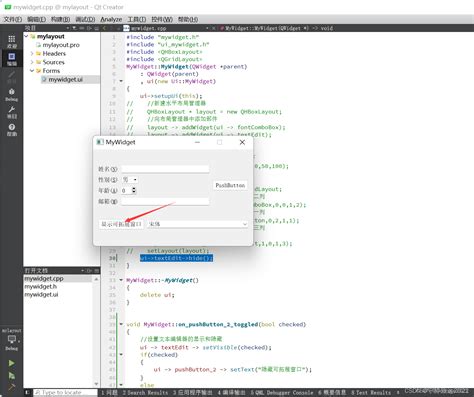474x397 pixels.
Task: Open the Welcome mode grid icon
Action: (x=12, y=41)
